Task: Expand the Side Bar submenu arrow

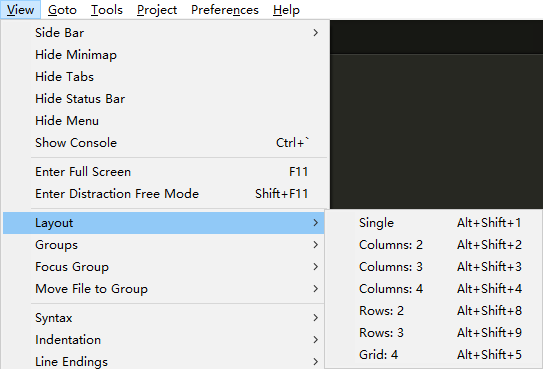Action: [x=315, y=33]
